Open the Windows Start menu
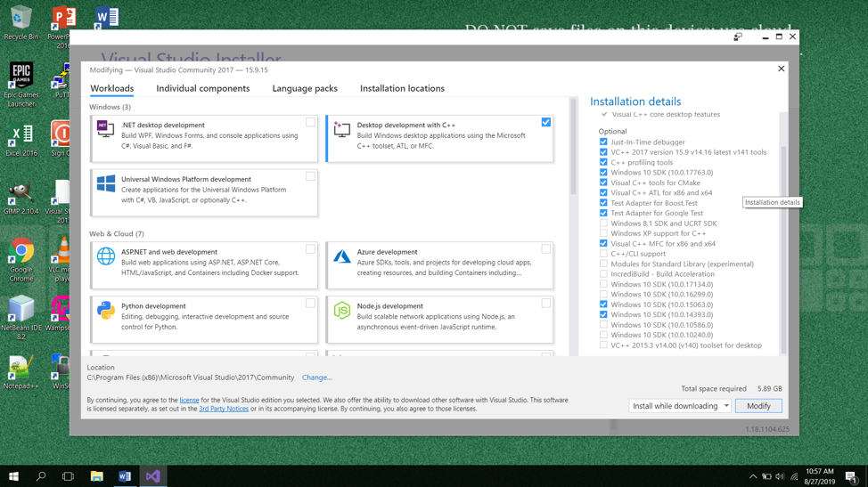The image size is (868, 487). (x=14, y=476)
